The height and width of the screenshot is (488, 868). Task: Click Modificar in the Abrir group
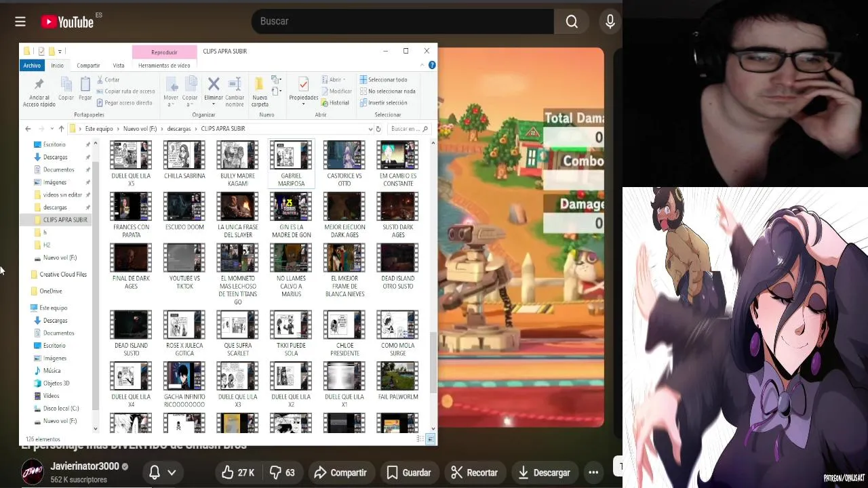(x=336, y=91)
